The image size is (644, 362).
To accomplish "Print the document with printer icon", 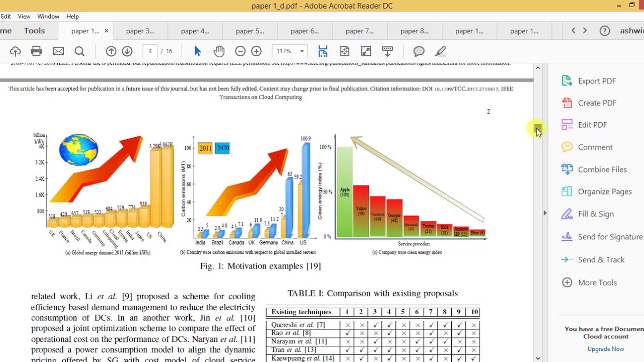I will 36,51.
